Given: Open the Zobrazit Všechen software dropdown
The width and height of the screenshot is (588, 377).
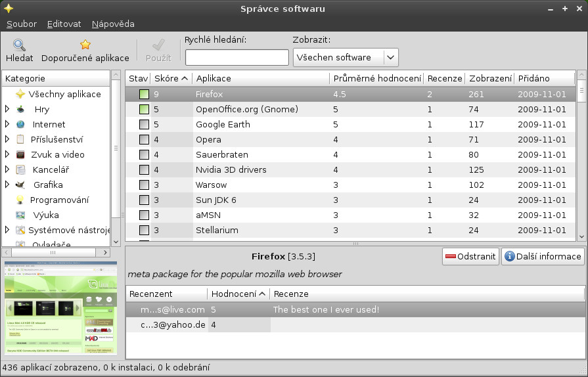Looking at the screenshot, I should click(346, 58).
